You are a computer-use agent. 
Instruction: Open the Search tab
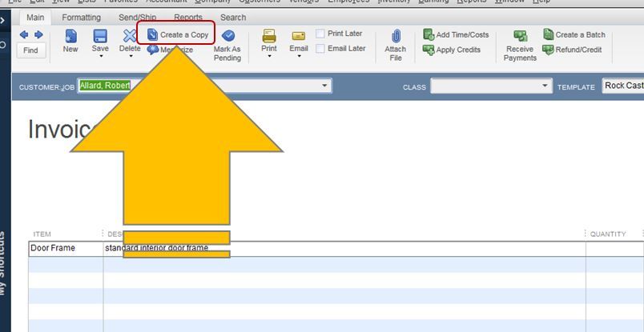click(x=233, y=18)
